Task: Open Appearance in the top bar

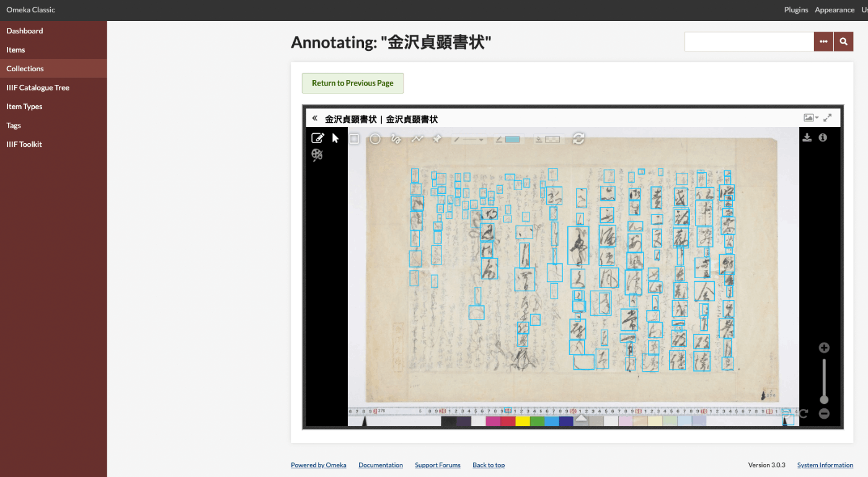Action: 835,10
